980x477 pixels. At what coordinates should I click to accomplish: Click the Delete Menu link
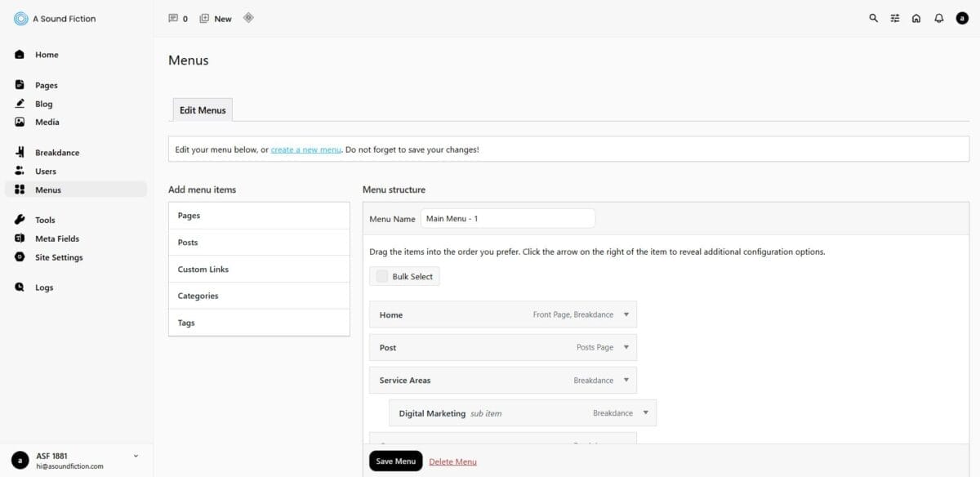pyautogui.click(x=452, y=461)
